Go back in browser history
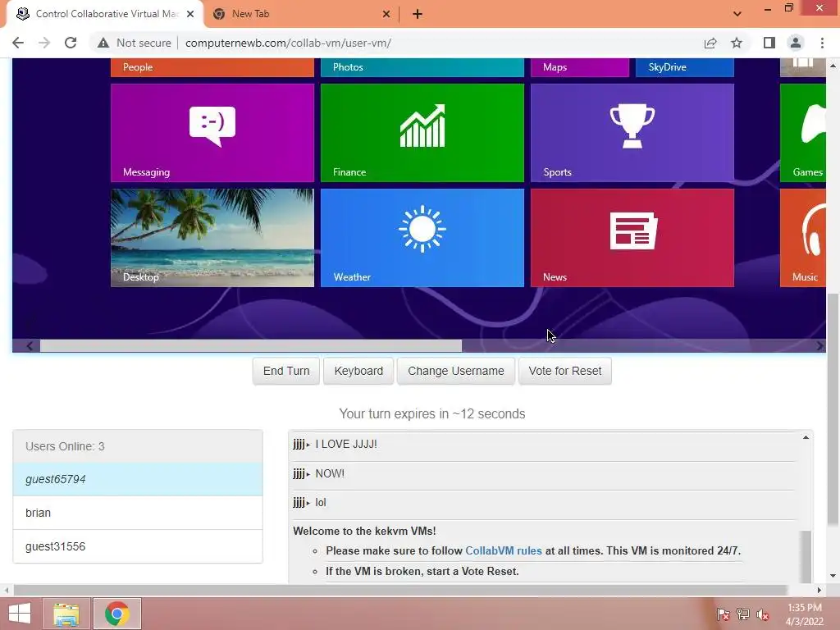This screenshot has height=630, width=840. pos(18,43)
